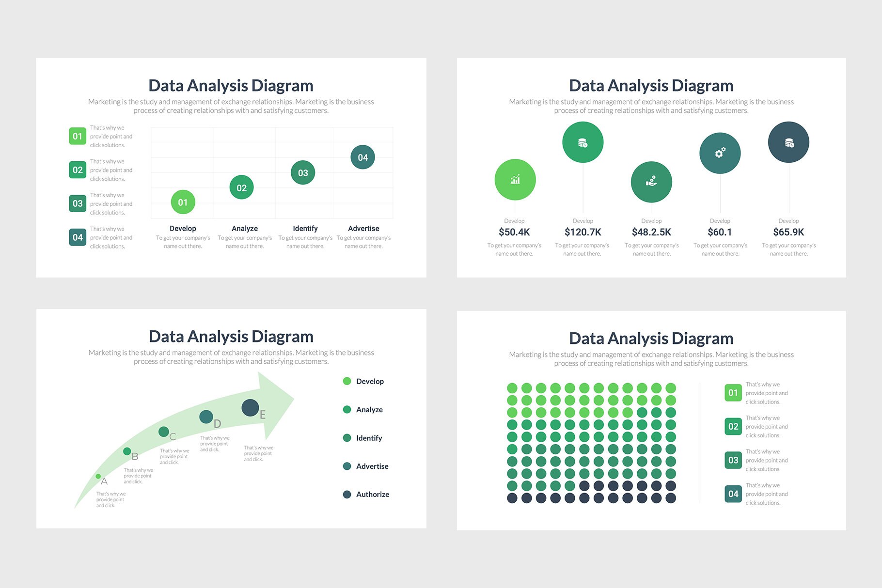
Task: Click the Identify heading in the scatter chart
Action: [x=305, y=228]
